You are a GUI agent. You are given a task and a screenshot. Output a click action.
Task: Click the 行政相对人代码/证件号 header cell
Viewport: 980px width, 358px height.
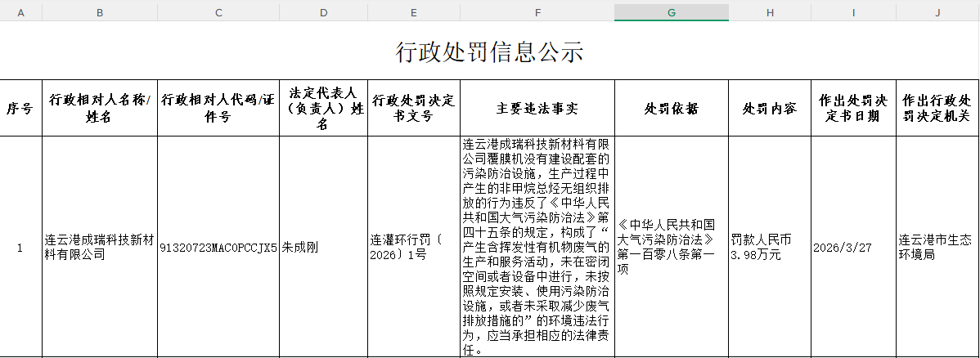coord(218,108)
